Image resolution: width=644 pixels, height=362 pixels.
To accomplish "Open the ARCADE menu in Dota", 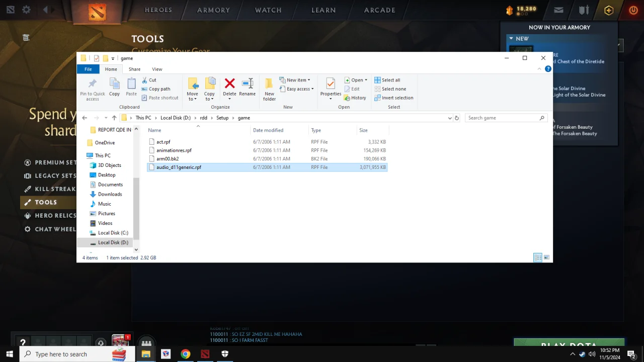I will click(x=380, y=10).
